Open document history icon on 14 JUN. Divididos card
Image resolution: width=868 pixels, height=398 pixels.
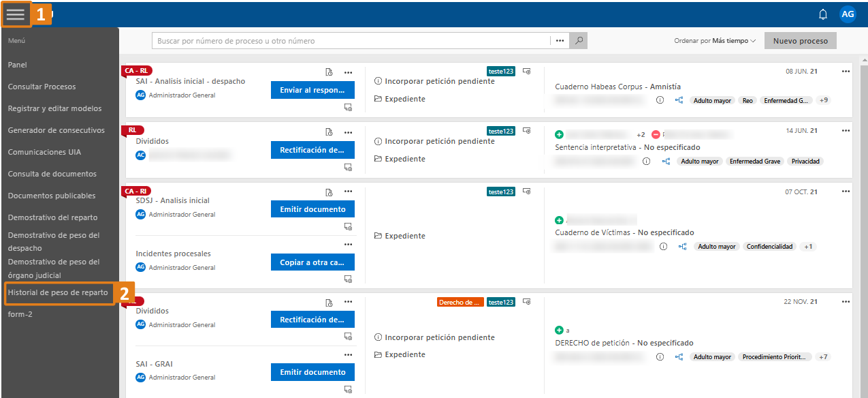(x=329, y=132)
